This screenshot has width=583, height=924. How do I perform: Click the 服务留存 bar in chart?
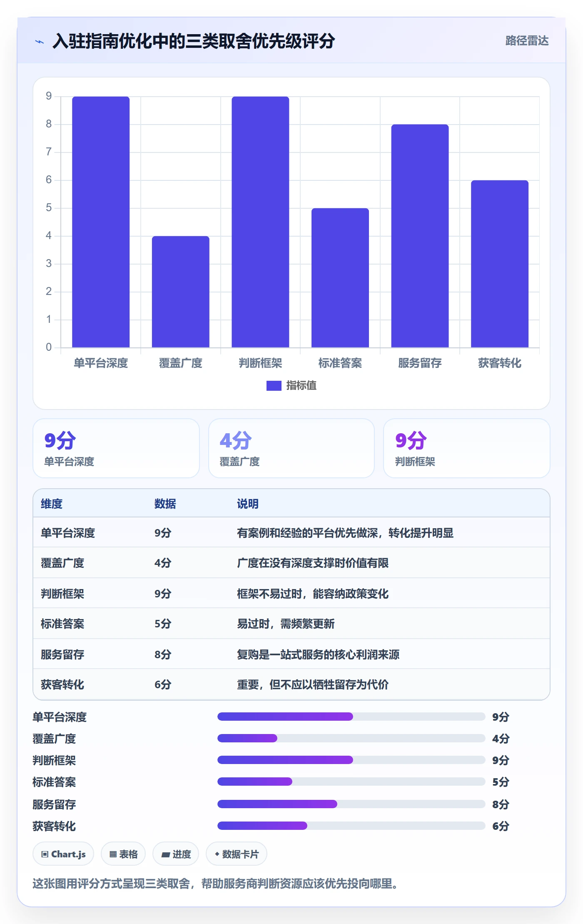[420, 236]
